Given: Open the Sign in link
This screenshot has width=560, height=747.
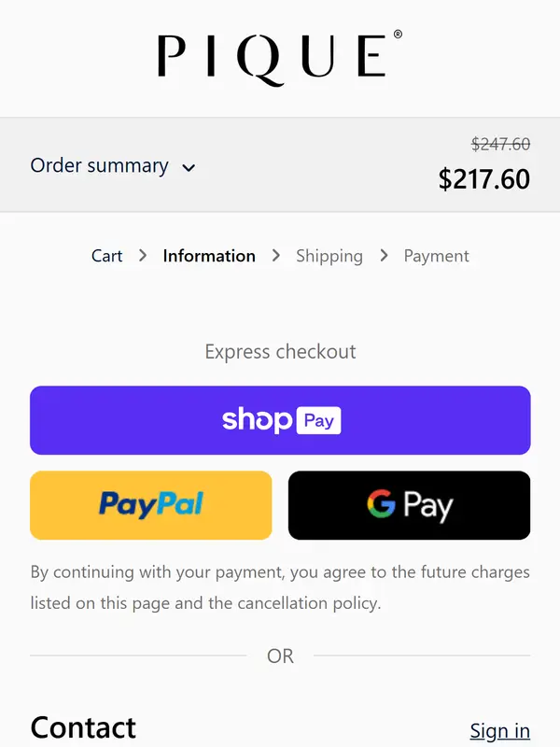Looking at the screenshot, I should (x=499, y=730).
